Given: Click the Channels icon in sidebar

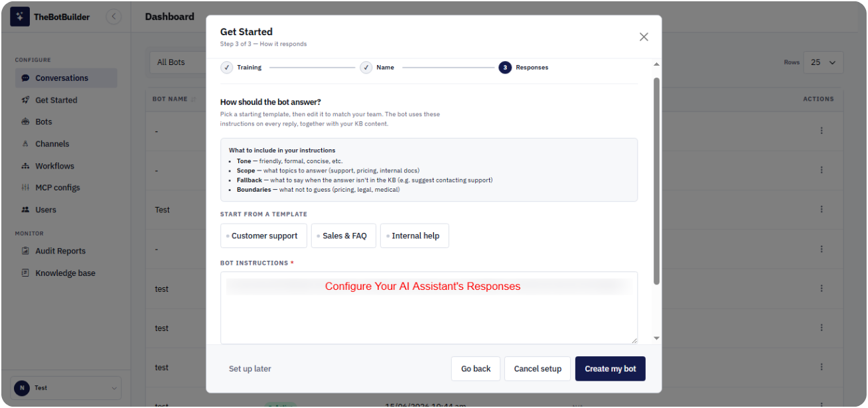Looking at the screenshot, I should click(25, 144).
